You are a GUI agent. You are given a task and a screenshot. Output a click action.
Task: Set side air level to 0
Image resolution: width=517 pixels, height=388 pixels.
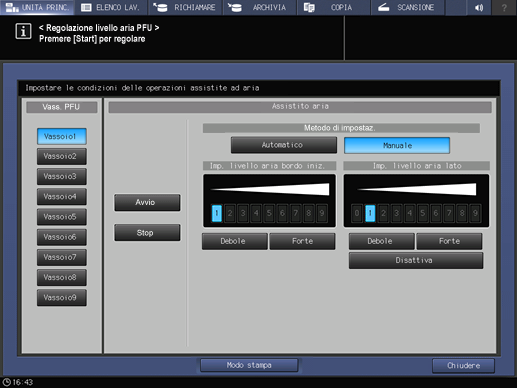[x=357, y=213]
